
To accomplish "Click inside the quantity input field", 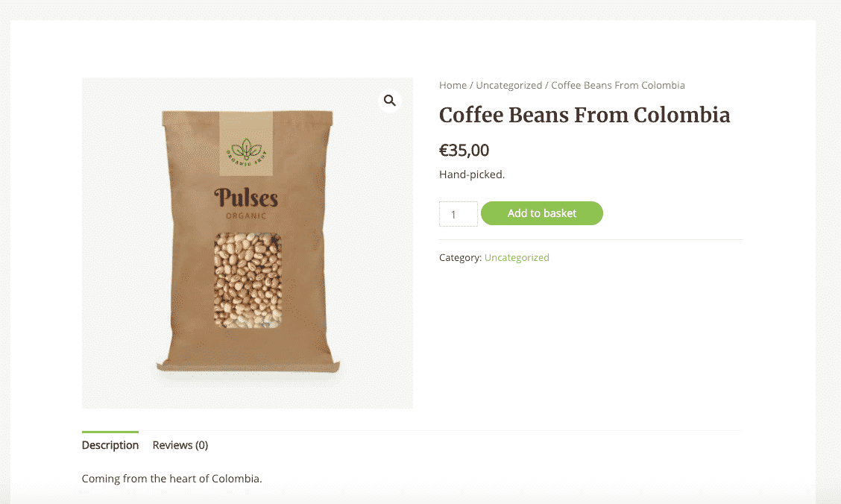I will [x=458, y=213].
